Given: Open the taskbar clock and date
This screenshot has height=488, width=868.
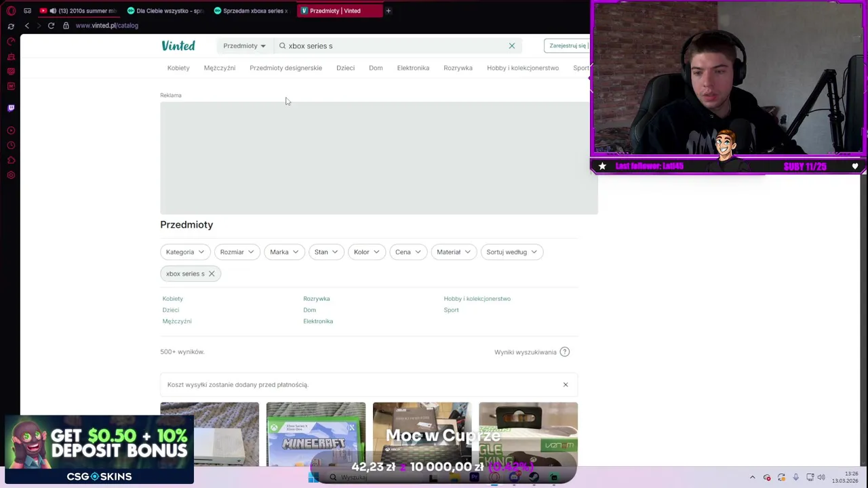Looking at the screenshot, I should click(845, 477).
